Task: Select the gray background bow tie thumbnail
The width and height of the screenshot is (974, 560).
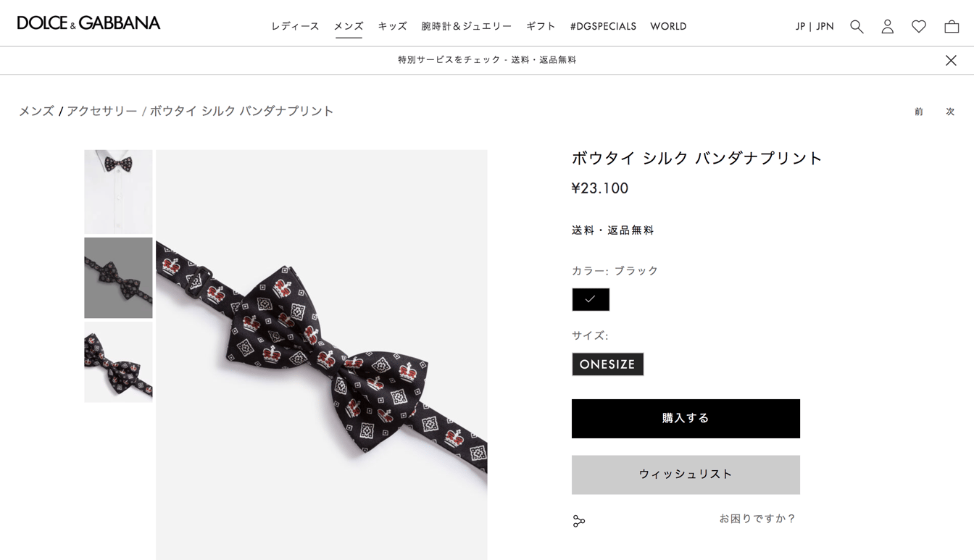Action: click(x=118, y=277)
